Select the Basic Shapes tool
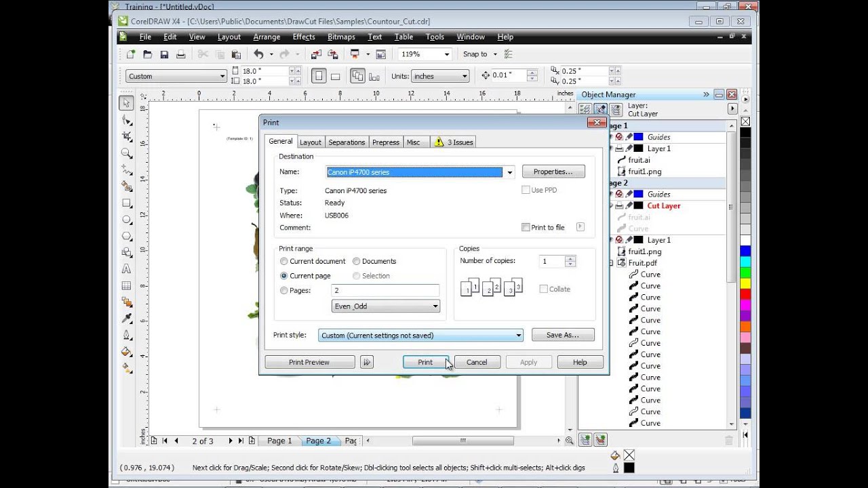This screenshot has height=488, width=868. point(126,252)
